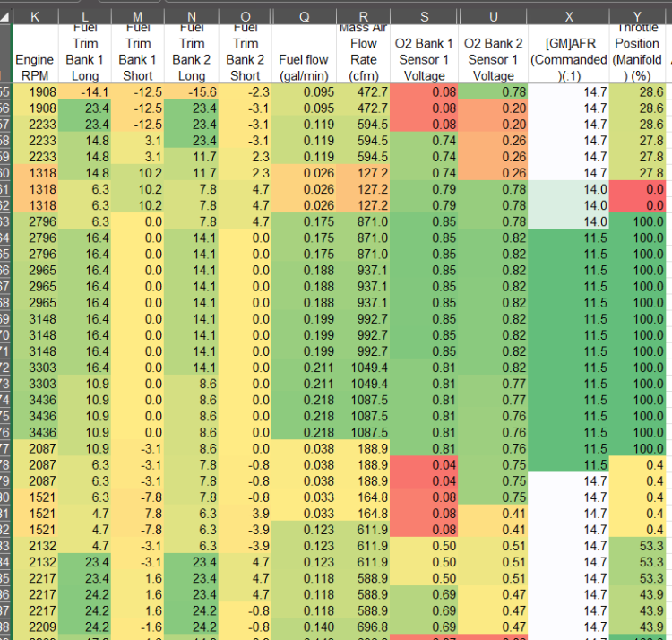Click hidden column divider between O and Q
This screenshot has height=640, width=672.
pos(271,17)
